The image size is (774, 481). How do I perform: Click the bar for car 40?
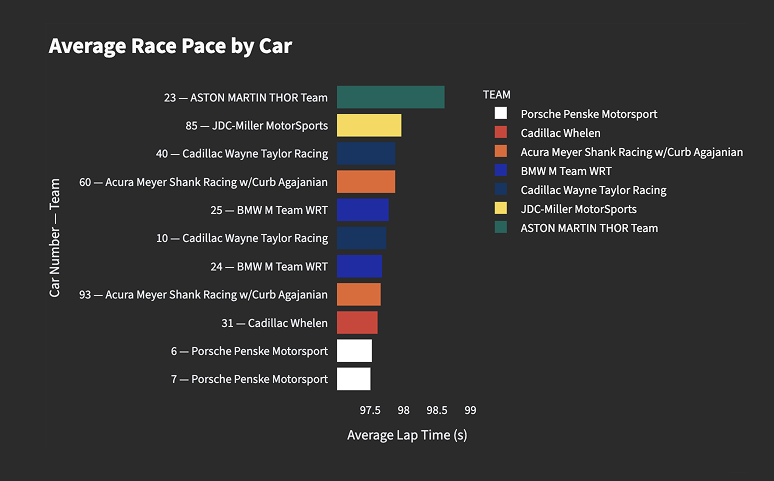366,153
